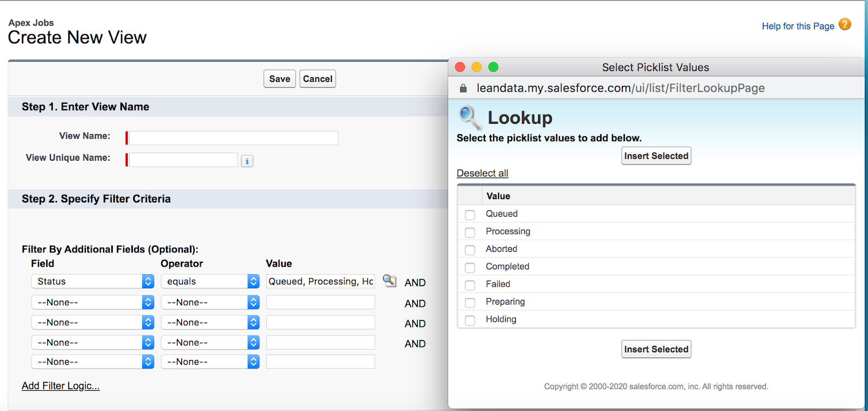The height and width of the screenshot is (411, 868).
Task: Click the Deselect all link
Action: (482, 173)
